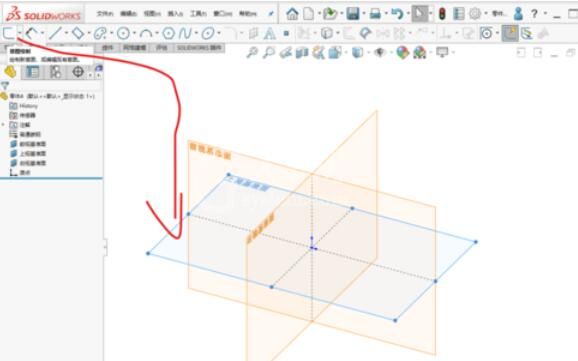578x361 pixels.
Task: Open the Arc tool dropdown arrow
Action: 157,33
